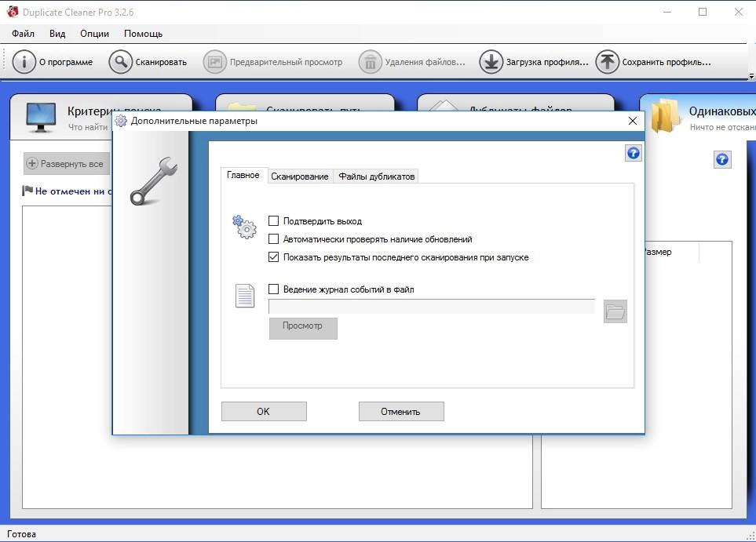Open the Файлы дубликатов tab in the dialog
The width and height of the screenshot is (756, 542).
click(376, 176)
